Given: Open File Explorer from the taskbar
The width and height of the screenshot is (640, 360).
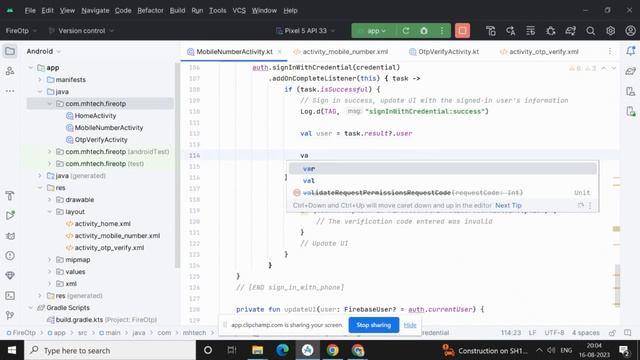Looking at the screenshot, I should point(257,350).
